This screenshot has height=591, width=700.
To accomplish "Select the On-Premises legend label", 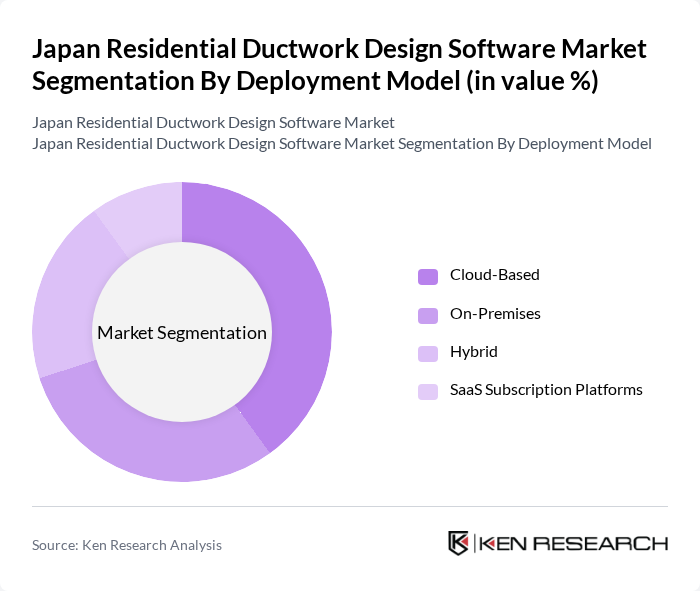I will tap(495, 313).
